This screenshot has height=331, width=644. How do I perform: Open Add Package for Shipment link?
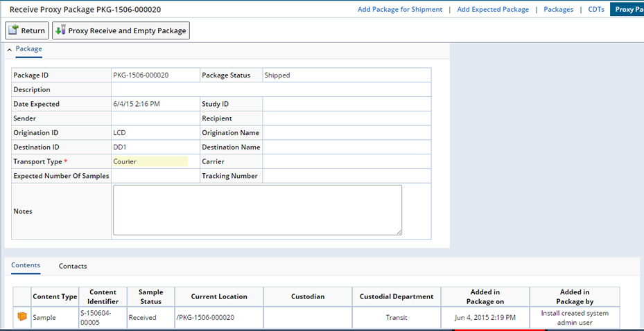coord(400,10)
